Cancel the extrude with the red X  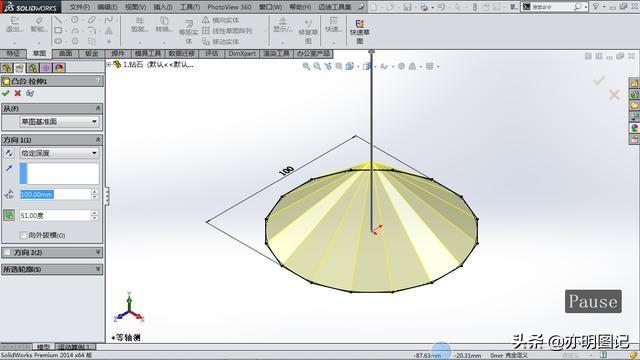18,93
